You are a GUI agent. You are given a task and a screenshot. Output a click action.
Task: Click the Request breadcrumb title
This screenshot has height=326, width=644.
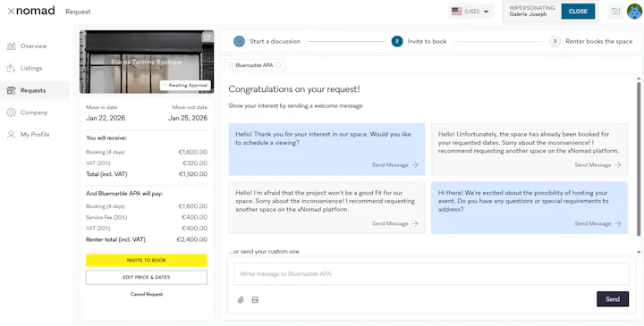click(78, 12)
